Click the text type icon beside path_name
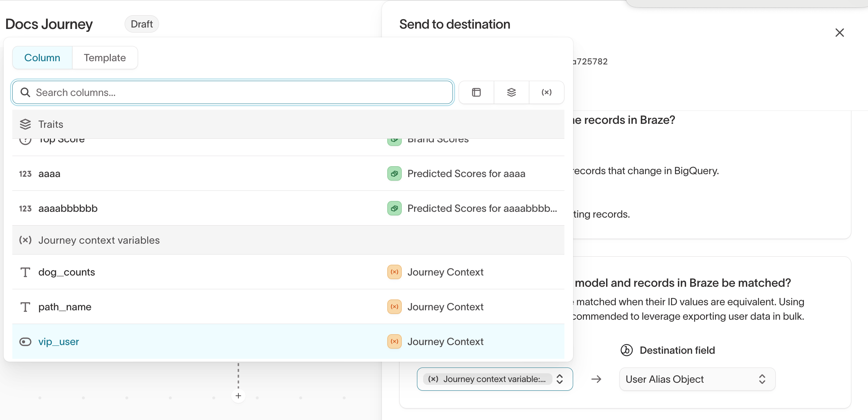Viewport: 868px width, 420px height. [25, 307]
